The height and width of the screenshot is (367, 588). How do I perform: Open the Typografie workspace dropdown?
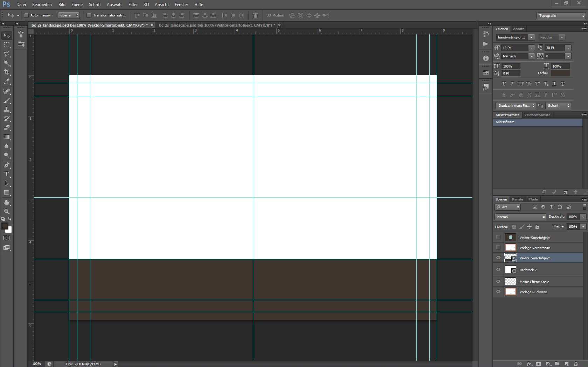(x=561, y=16)
